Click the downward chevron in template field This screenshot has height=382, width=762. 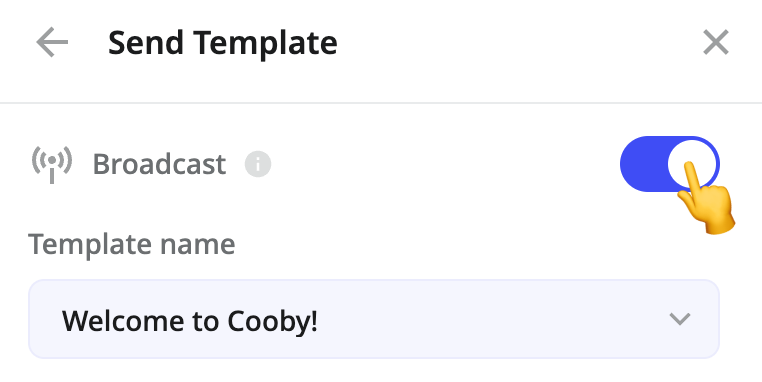tap(679, 319)
